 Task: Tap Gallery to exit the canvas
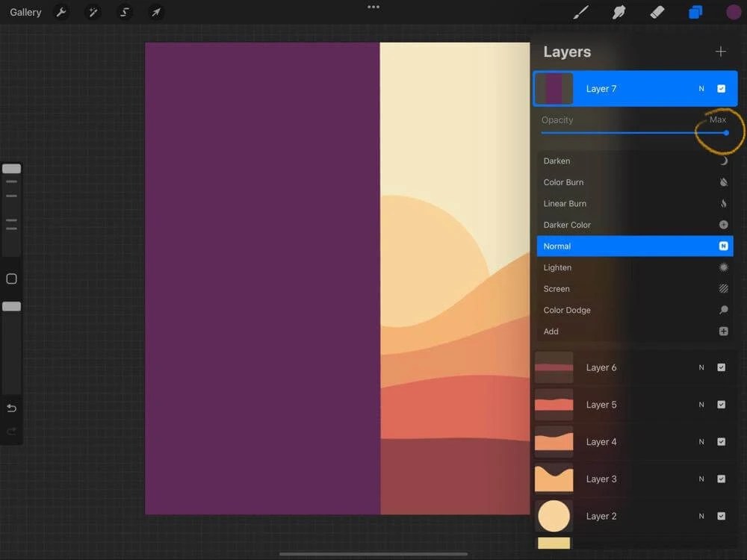(25, 12)
